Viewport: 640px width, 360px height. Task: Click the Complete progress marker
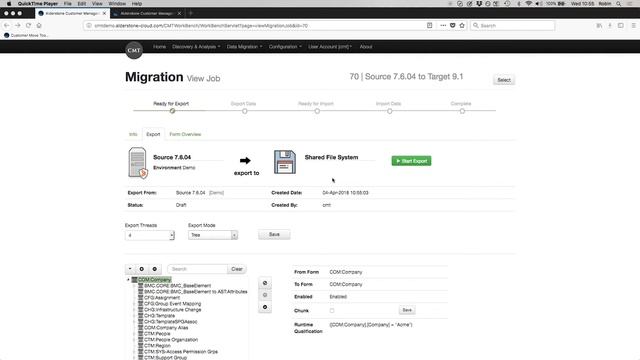tap(462, 111)
